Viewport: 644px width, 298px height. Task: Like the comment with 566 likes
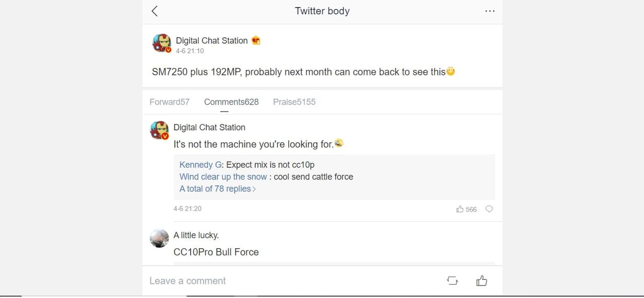coord(460,209)
